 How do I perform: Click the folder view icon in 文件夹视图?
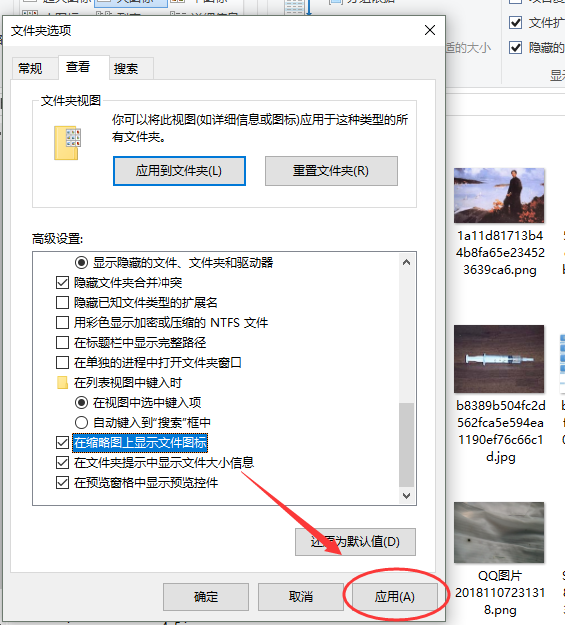click(x=67, y=143)
